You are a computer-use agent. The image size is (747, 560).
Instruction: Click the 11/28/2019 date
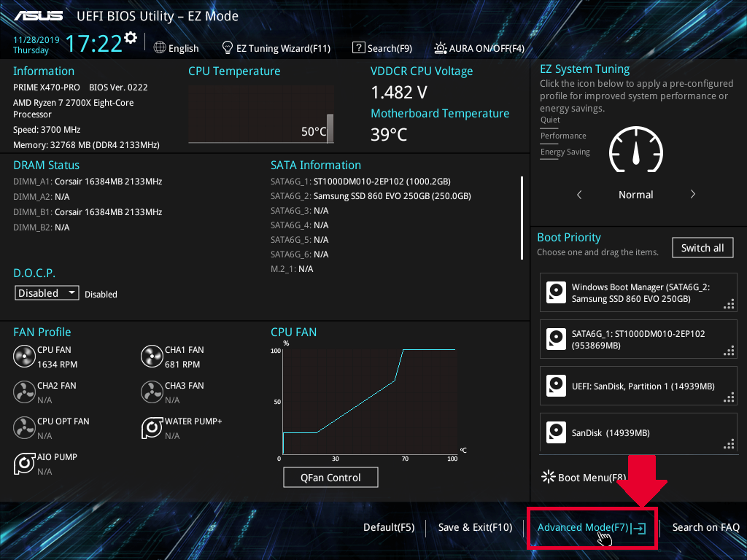pos(36,40)
